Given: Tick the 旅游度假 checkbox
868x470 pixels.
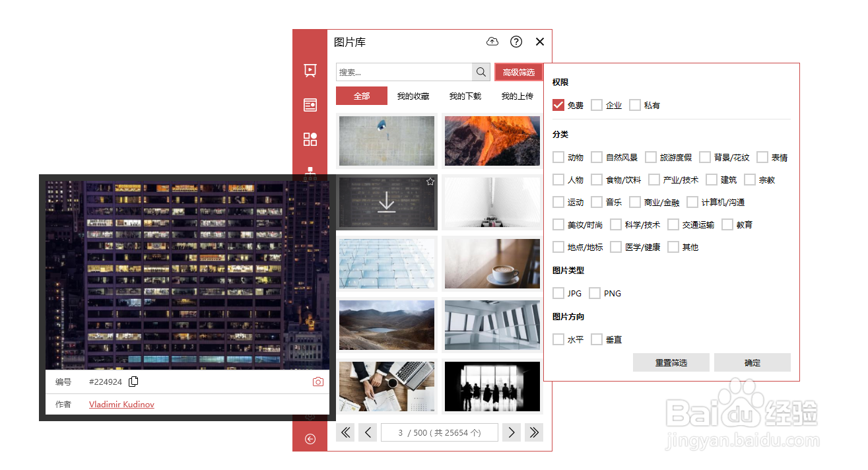Looking at the screenshot, I should tap(651, 157).
